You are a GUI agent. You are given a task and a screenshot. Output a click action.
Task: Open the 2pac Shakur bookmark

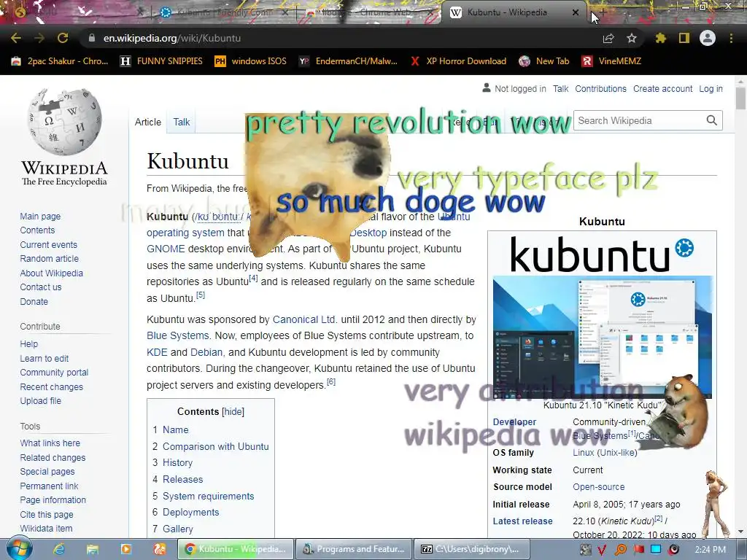(60, 61)
